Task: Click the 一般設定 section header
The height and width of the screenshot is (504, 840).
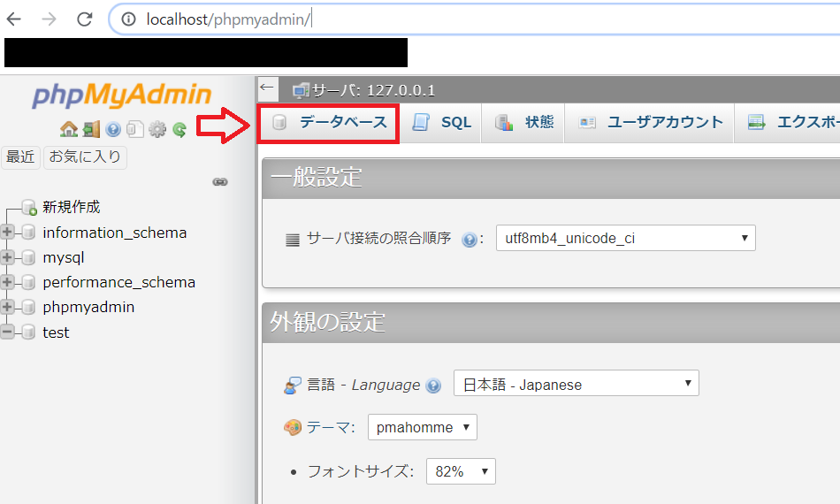Action: tap(551, 178)
